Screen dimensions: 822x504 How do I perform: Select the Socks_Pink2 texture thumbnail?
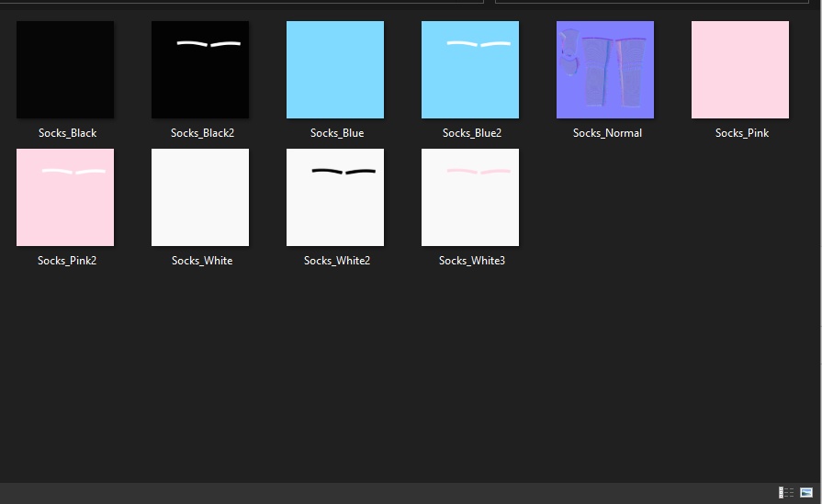(65, 197)
